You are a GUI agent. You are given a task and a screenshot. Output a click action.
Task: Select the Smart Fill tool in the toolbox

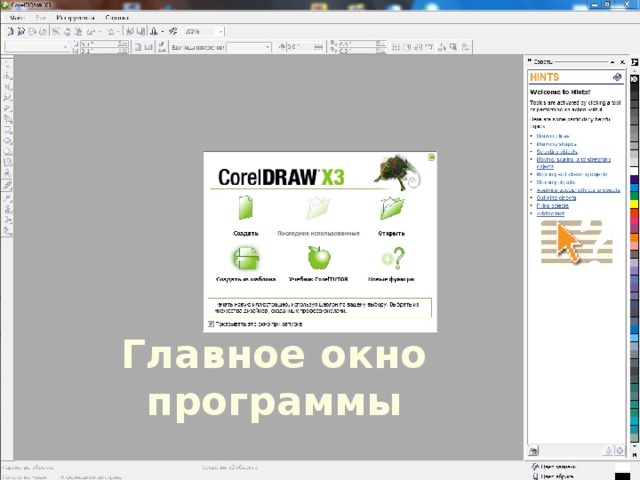point(7,119)
